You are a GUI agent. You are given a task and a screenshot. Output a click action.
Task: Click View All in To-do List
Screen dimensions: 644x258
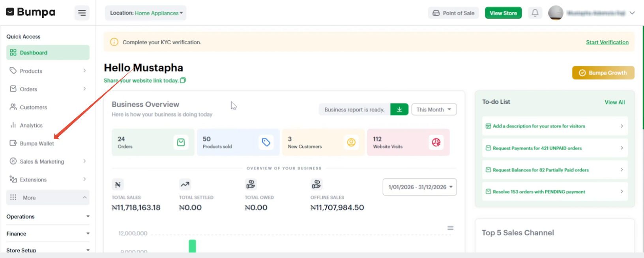coord(614,102)
